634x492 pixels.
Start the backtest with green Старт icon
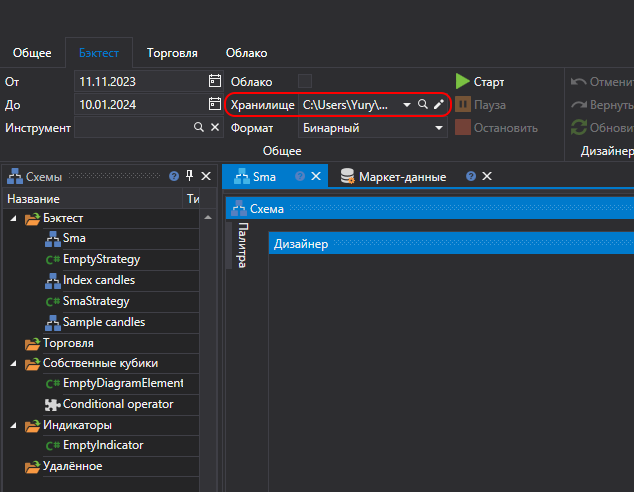click(462, 81)
